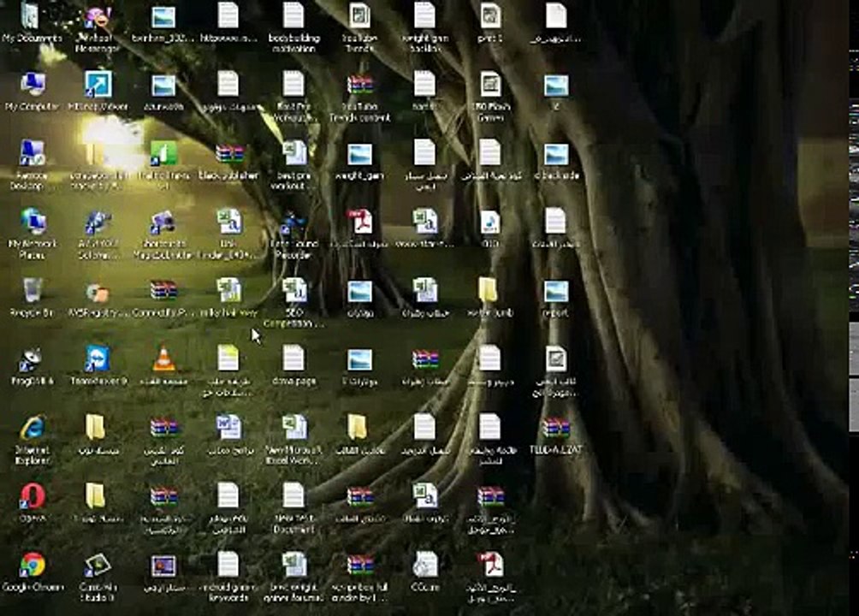Viewport: 859px width, 616px height.
Task: Open the 'demo page' text file
Action: (293, 358)
